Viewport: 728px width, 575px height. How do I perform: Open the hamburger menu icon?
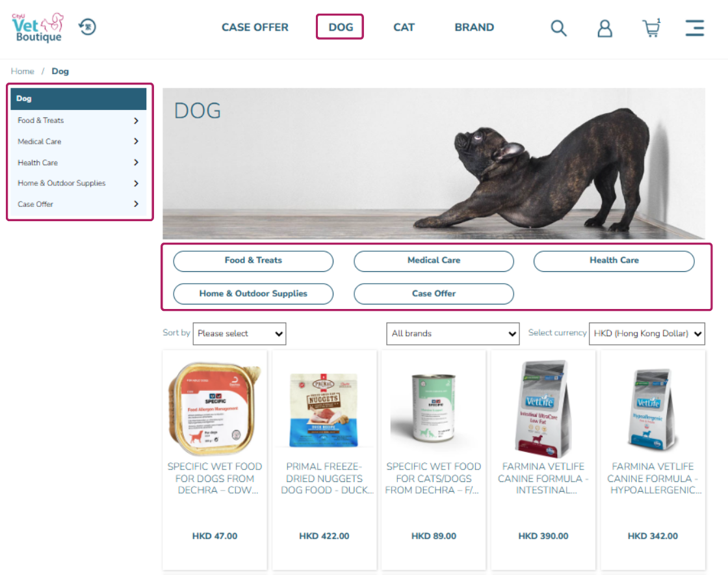pos(695,28)
